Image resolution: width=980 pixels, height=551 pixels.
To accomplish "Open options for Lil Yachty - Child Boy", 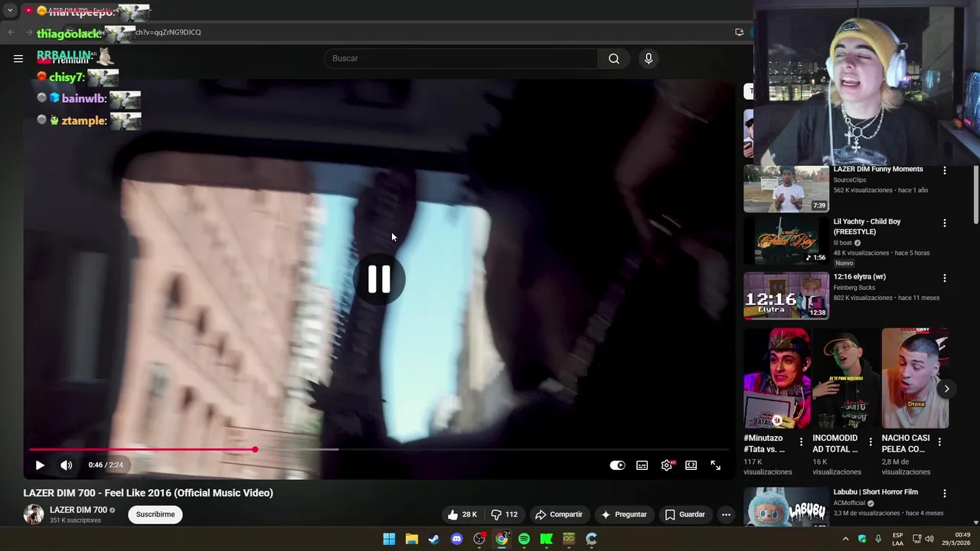I will 944,223.
